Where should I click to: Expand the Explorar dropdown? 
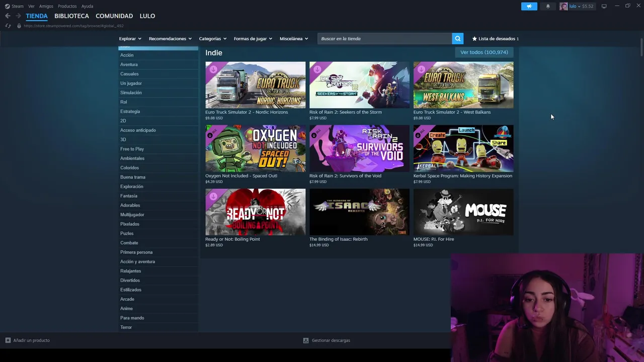(130, 39)
